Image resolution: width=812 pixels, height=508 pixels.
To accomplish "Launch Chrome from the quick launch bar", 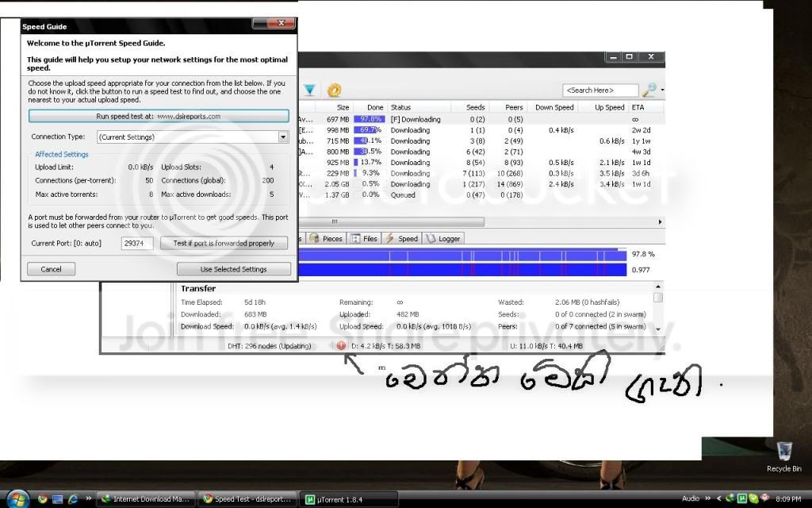I will [43, 499].
